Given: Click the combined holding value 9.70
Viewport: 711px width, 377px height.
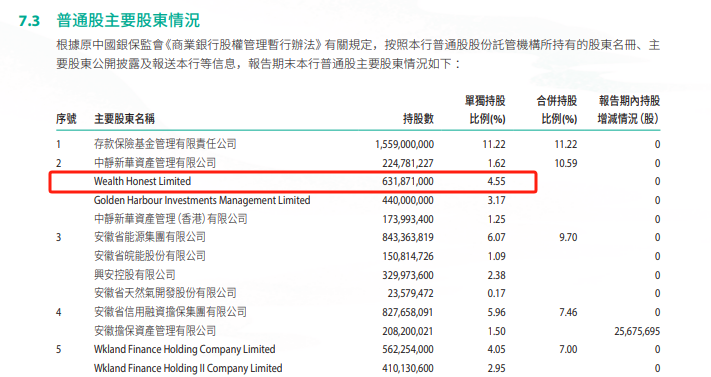Looking at the screenshot, I should 568,237.
